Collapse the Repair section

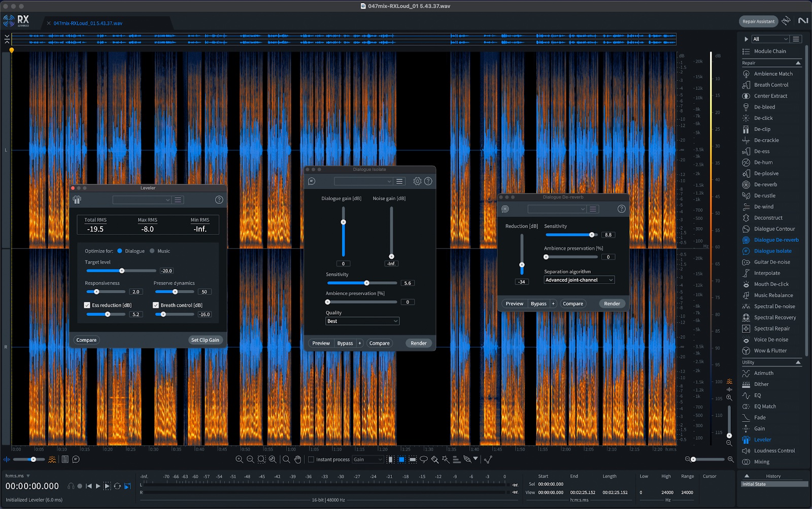pos(798,63)
